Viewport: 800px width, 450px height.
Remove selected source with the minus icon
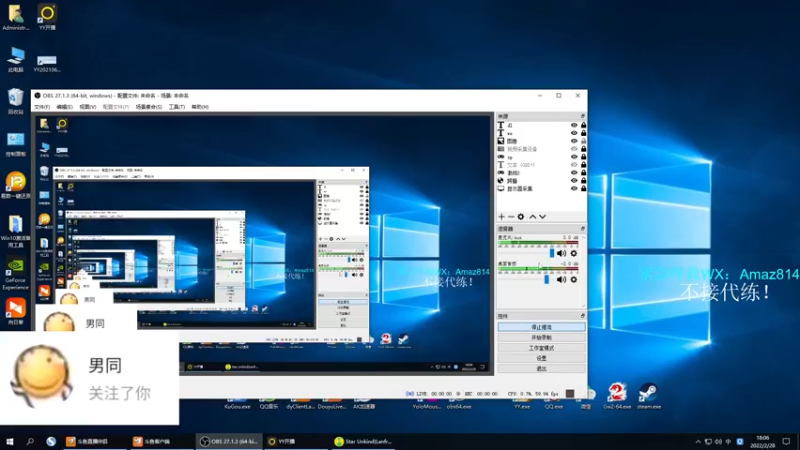coord(511,217)
